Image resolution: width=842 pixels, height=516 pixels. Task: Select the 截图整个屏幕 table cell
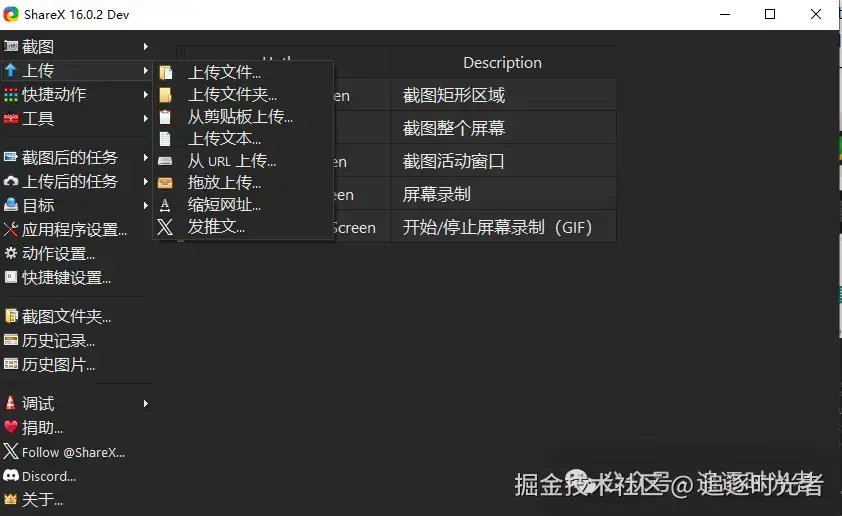click(x=503, y=128)
